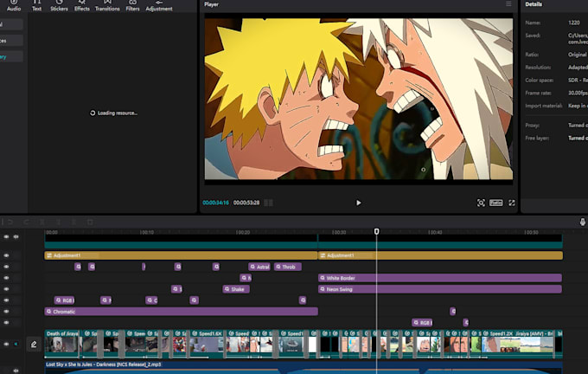
Task: Click the playhead marker on the timeline ruler
Action: click(x=376, y=231)
